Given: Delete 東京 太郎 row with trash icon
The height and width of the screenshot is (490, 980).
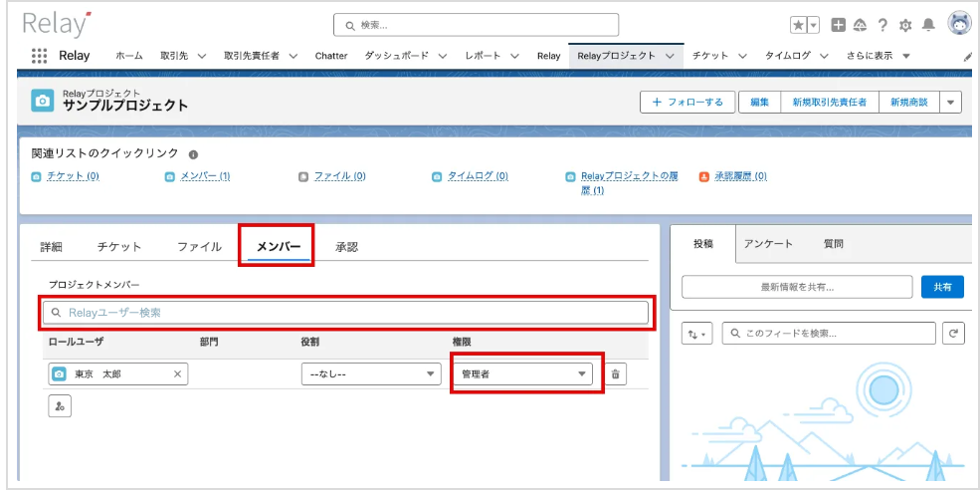Looking at the screenshot, I should tap(616, 374).
